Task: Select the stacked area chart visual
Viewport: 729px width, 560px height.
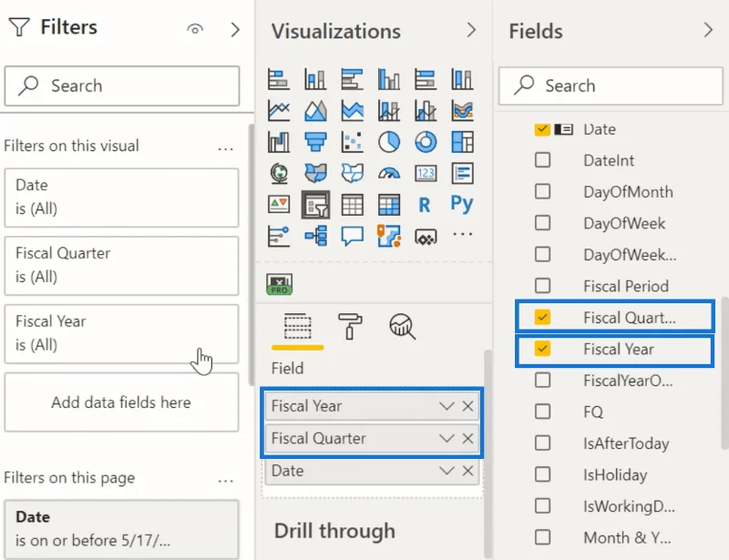Action: [x=352, y=110]
